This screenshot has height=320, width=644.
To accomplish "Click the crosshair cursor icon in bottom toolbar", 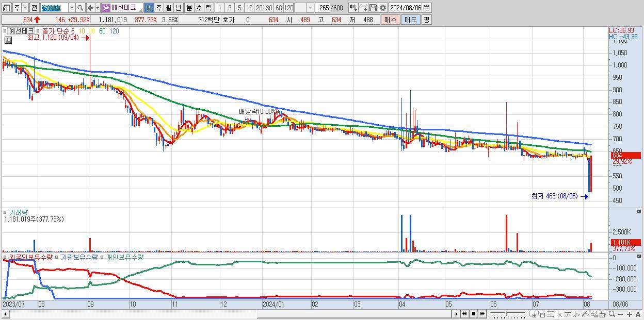I will tap(559, 314).
